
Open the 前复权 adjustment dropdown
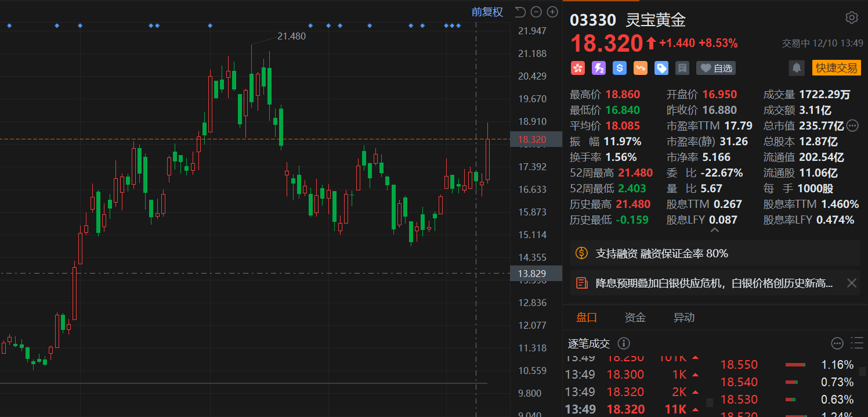click(x=487, y=12)
